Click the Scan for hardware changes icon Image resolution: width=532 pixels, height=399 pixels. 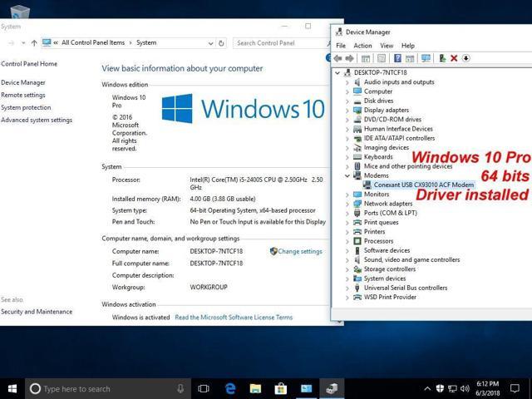[426, 58]
